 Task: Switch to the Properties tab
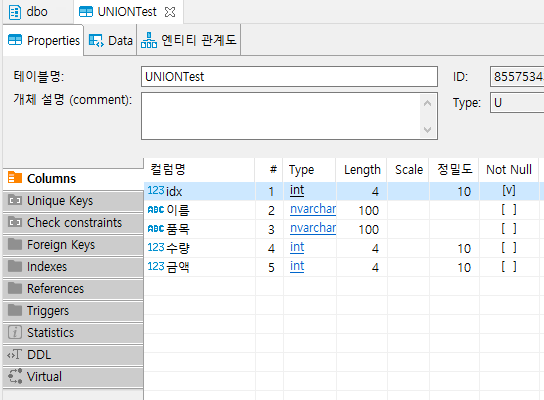pyautogui.click(x=43, y=40)
